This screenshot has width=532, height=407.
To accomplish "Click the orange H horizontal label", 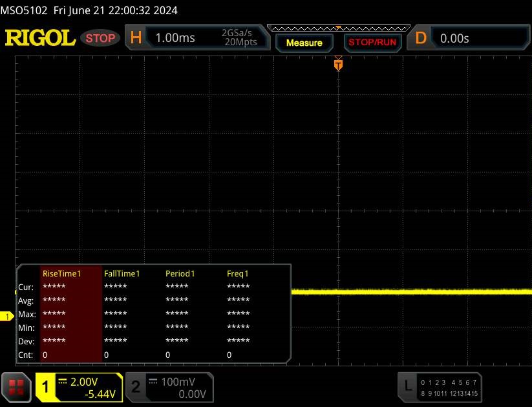I will click(x=136, y=37).
